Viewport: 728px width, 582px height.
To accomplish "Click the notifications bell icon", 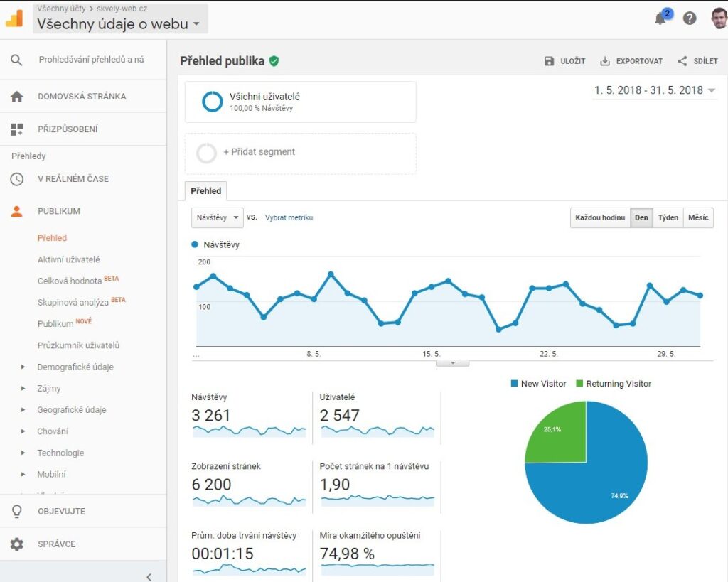I will tap(660, 19).
